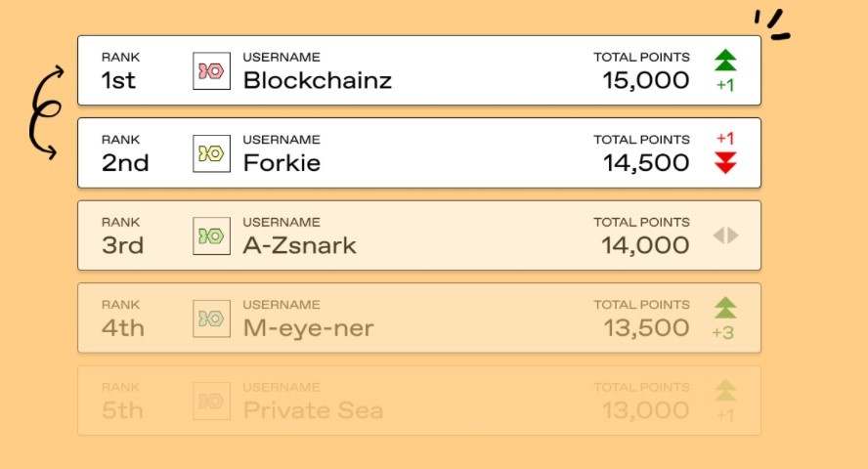Click Forkie's yellow avatar icon
The width and height of the screenshot is (868, 469).
(x=211, y=153)
